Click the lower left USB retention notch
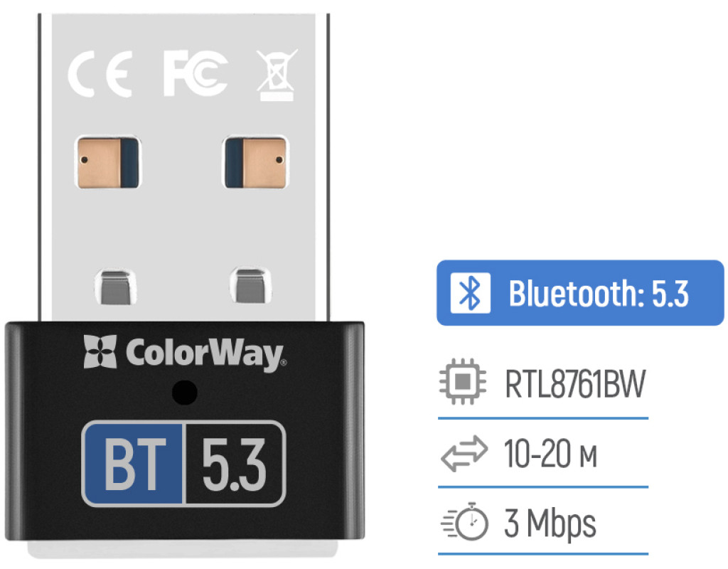The image size is (728, 569). click(x=116, y=287)
